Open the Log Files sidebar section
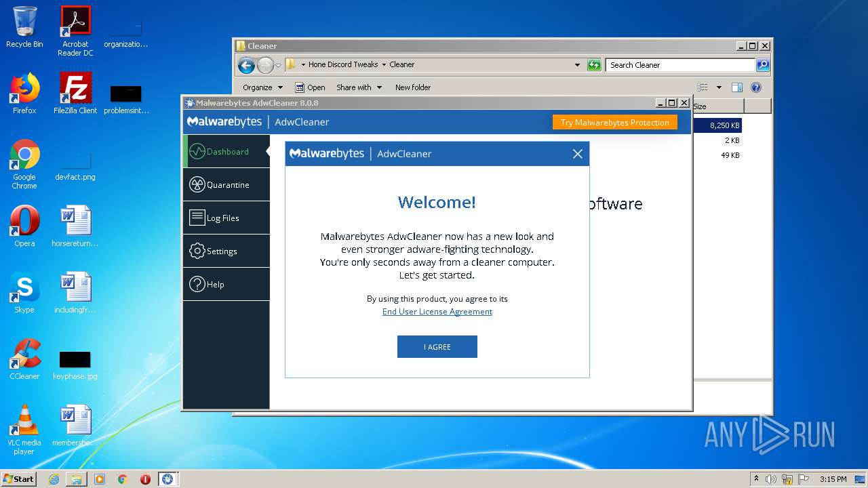Viewport: 868px width, 488px height. pos(226,218)
